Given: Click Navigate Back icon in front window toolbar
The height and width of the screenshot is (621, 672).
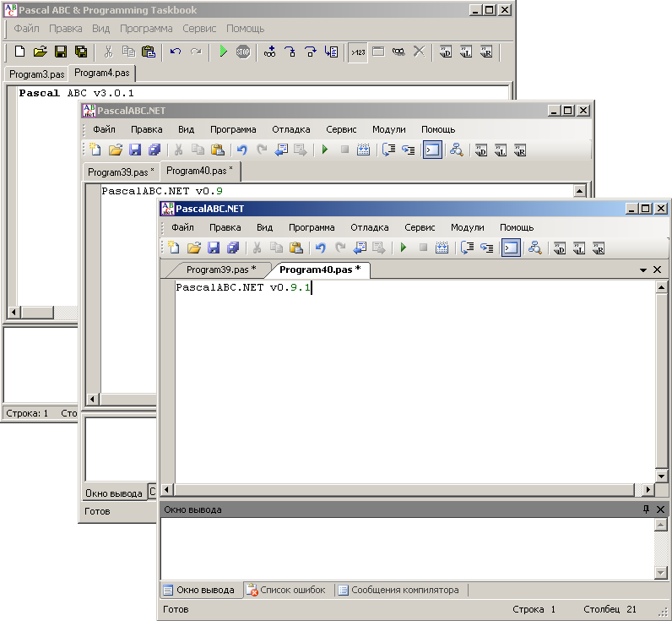Looking at the screenshot, I should pyautogui.click(x=360, y=248).
